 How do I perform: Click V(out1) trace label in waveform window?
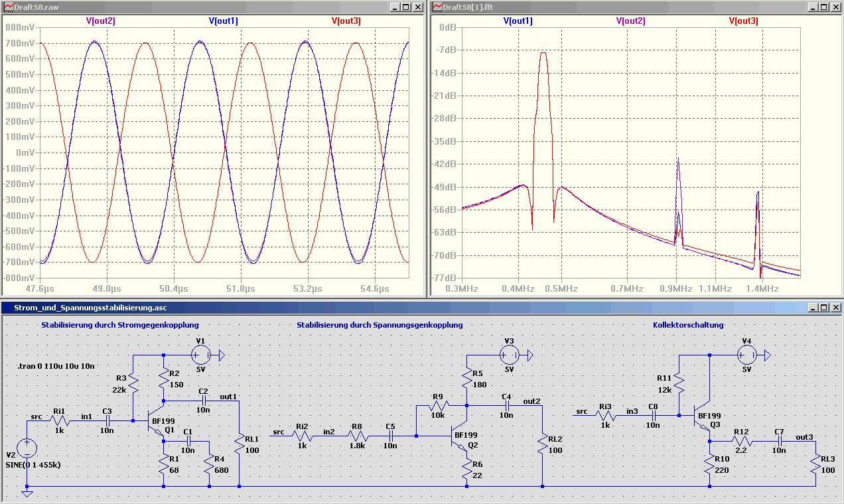tap(224, 21)
